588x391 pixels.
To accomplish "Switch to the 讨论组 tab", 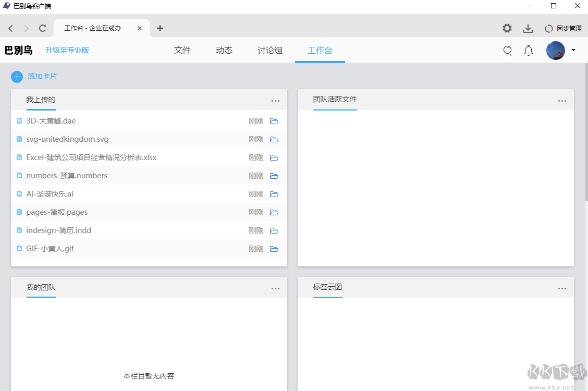I will [270, 51].
